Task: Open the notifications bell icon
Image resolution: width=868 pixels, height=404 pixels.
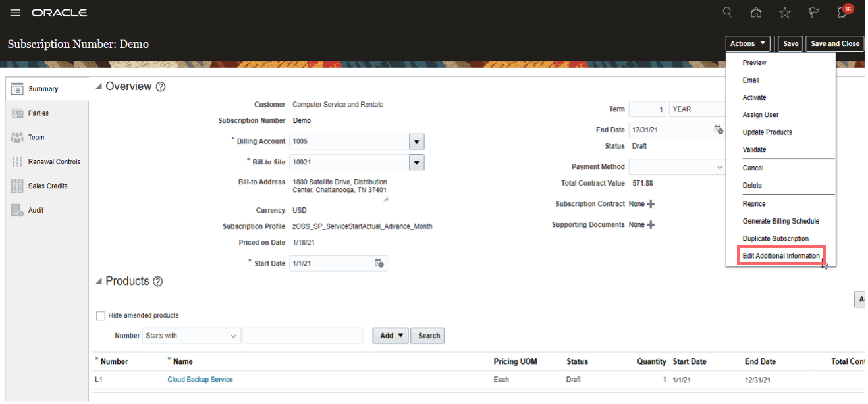Action: point(843,12)
